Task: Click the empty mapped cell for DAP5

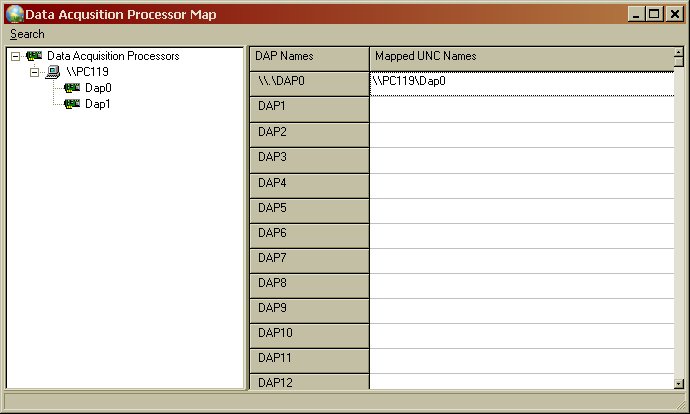Action: (520, 208)
